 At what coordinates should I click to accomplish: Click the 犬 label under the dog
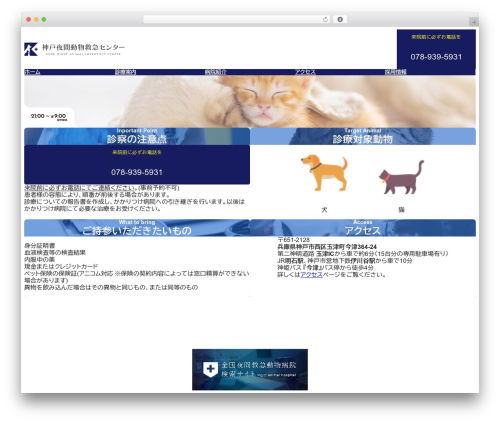324,210
